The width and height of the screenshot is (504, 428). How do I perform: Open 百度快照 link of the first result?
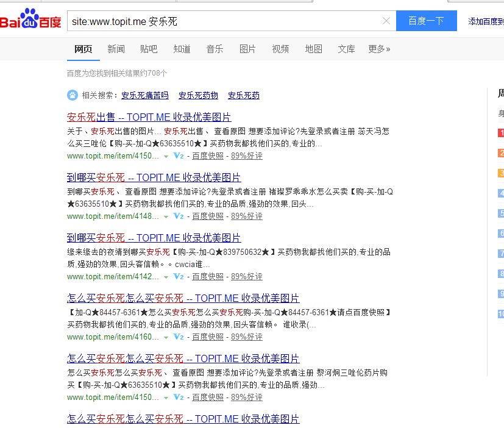208,156
